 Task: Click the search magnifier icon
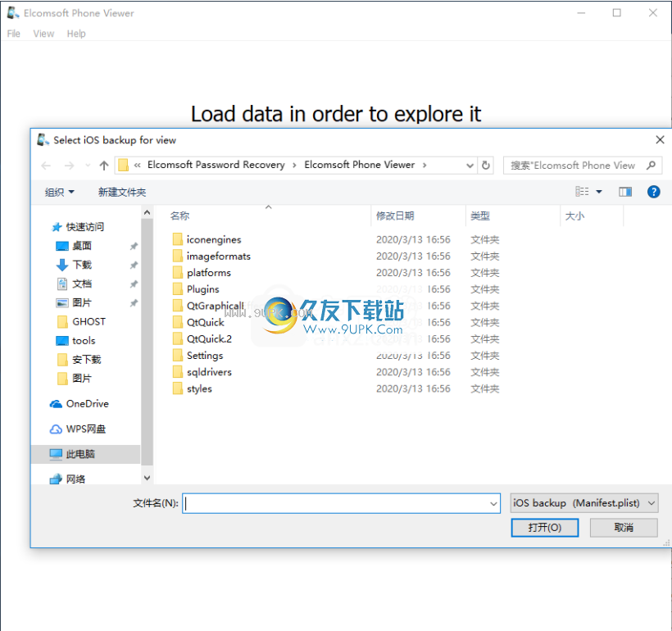click(x=651, y=166)
